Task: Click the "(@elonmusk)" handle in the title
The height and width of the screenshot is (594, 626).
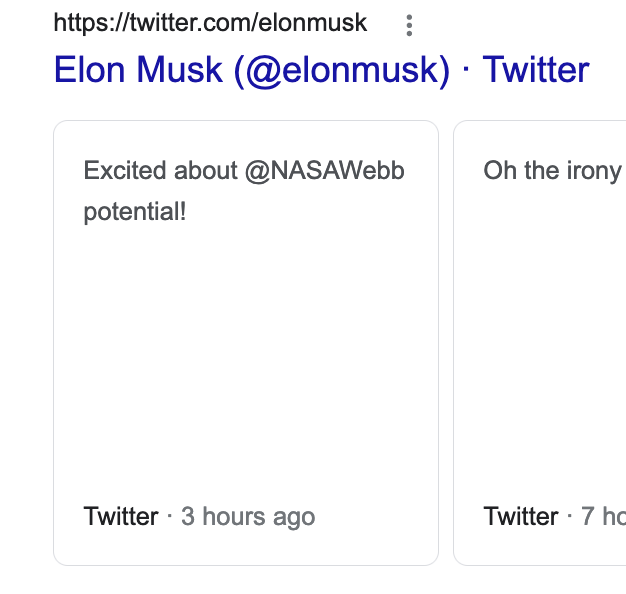Action: click(342, 71)
